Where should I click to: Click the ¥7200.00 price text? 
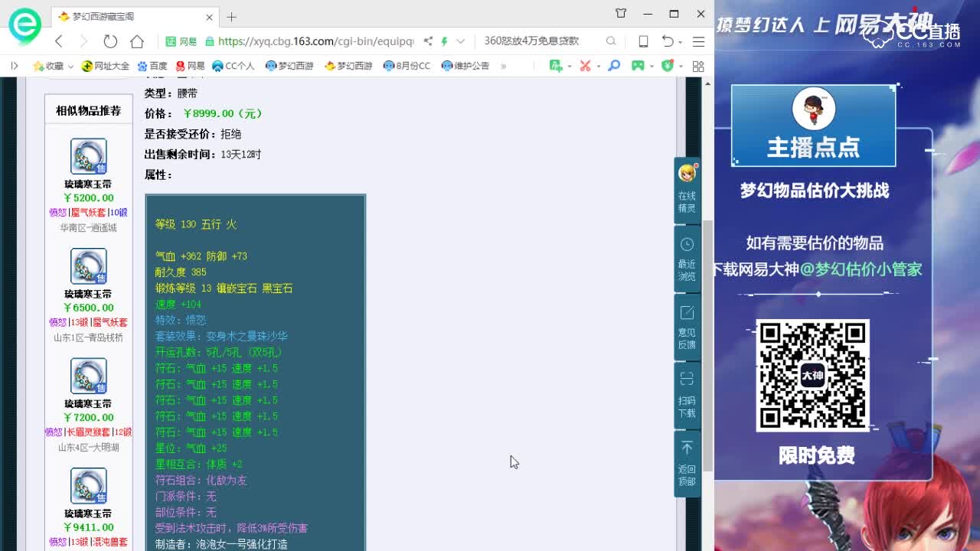tap(88, 417)
